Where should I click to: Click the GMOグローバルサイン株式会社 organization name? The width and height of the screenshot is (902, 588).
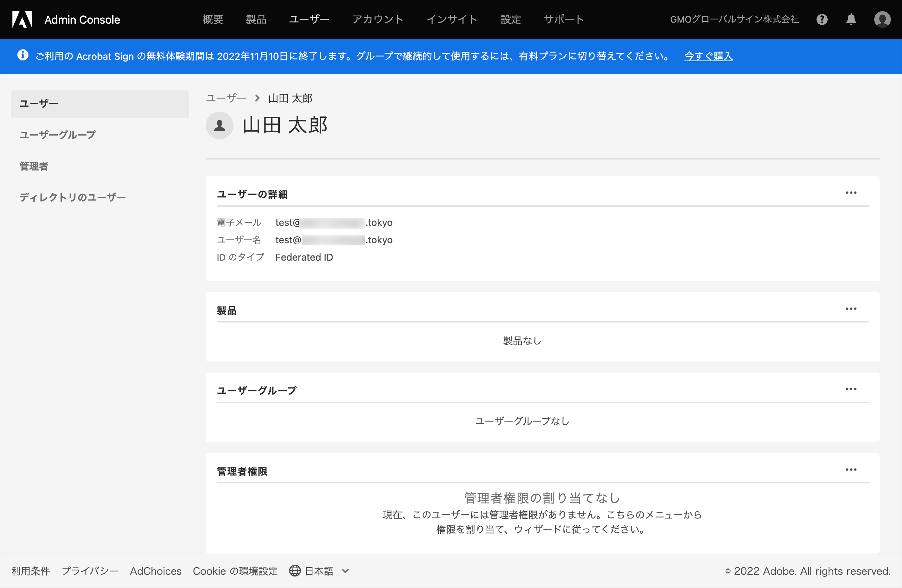click(x=734, y=19)
